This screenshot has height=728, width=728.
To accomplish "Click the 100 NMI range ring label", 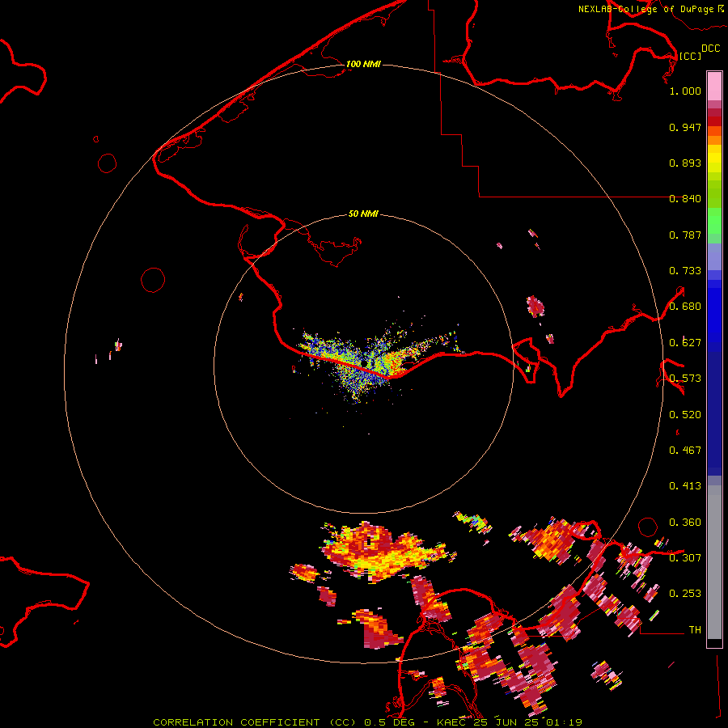I will [363, 64].
